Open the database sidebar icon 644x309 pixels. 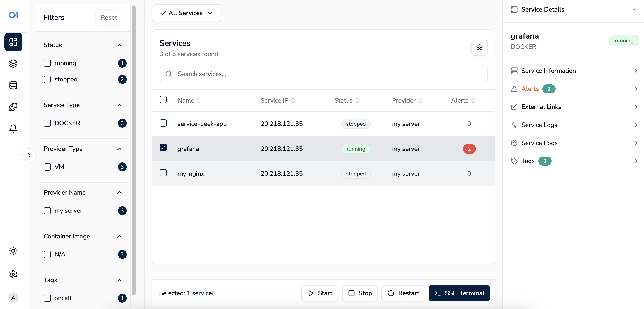(13, 85)
